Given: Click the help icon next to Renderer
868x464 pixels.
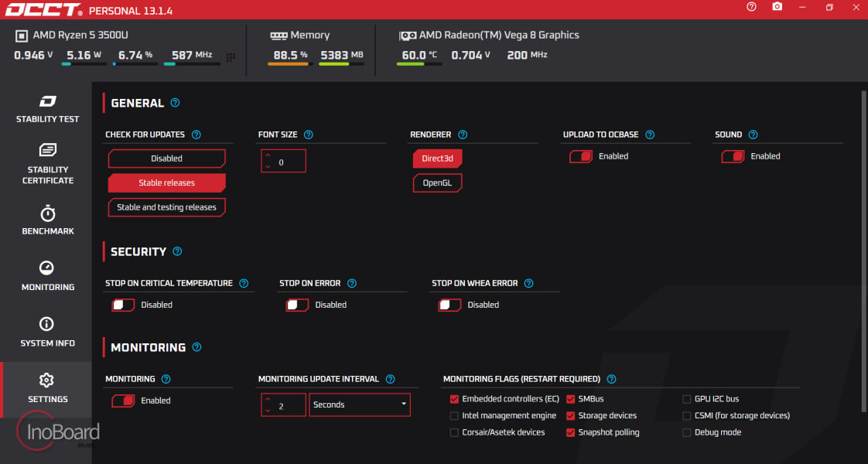Looking at the screenshot, I should pyautogui.click(x=463, y=135).
